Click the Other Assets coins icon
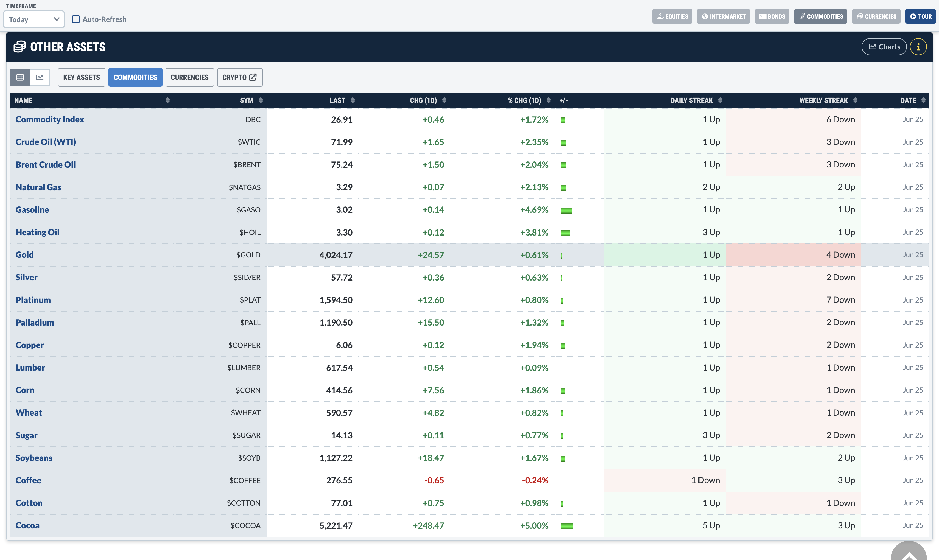 click(x=19, y=47)
